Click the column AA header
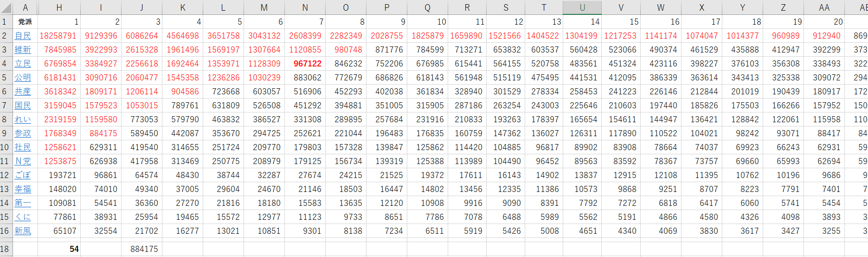This screenshot has width=868, height=257. [824, 7]
